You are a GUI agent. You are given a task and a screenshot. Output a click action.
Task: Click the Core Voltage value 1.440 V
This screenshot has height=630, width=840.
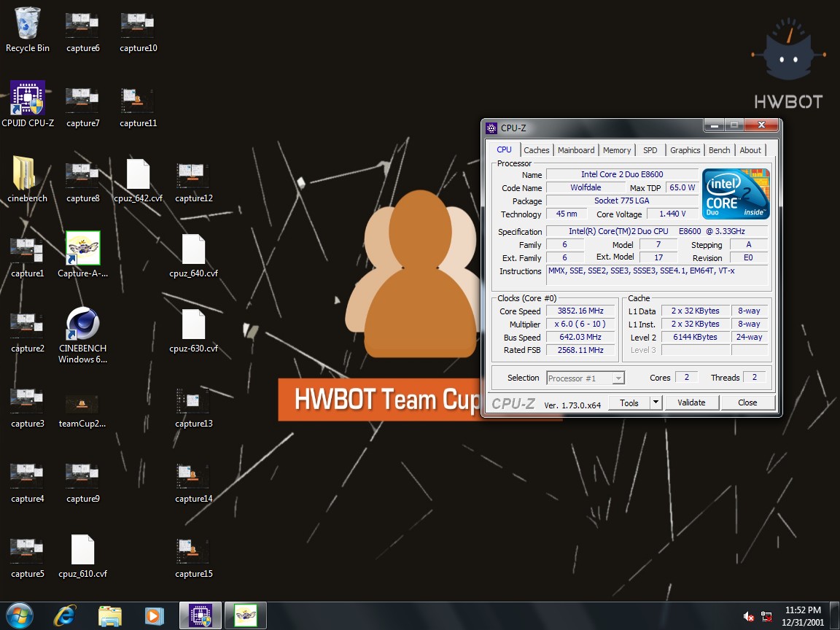672,214
